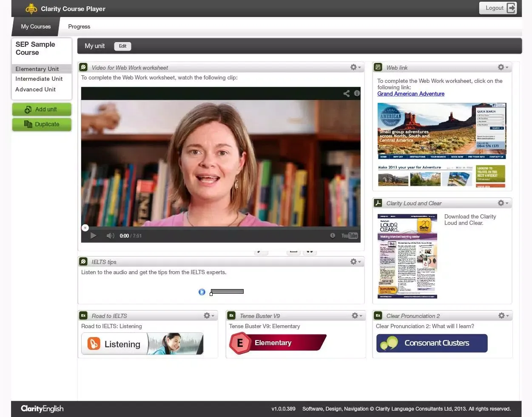Image resolution: width=532 pixels, height=417 pixels.
Task: Open gear menu for Web link widget
Action: coord(503,68)
